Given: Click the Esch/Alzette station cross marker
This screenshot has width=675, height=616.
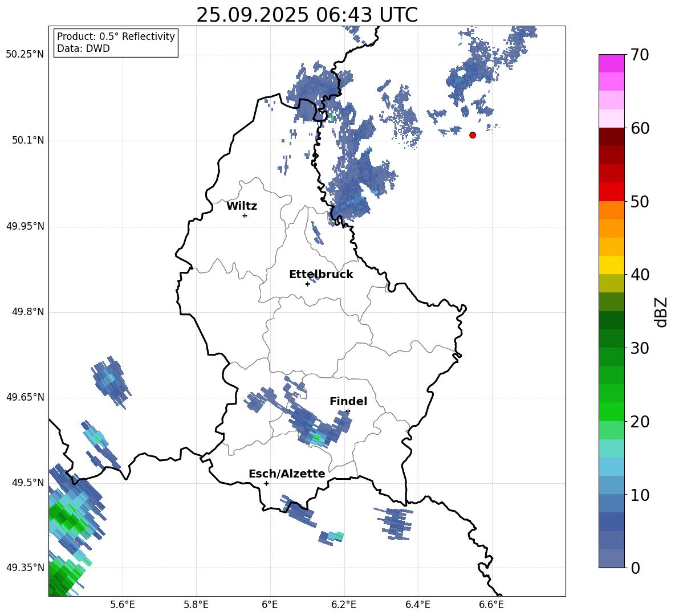Looking at the screenshot, I should 266,483.
